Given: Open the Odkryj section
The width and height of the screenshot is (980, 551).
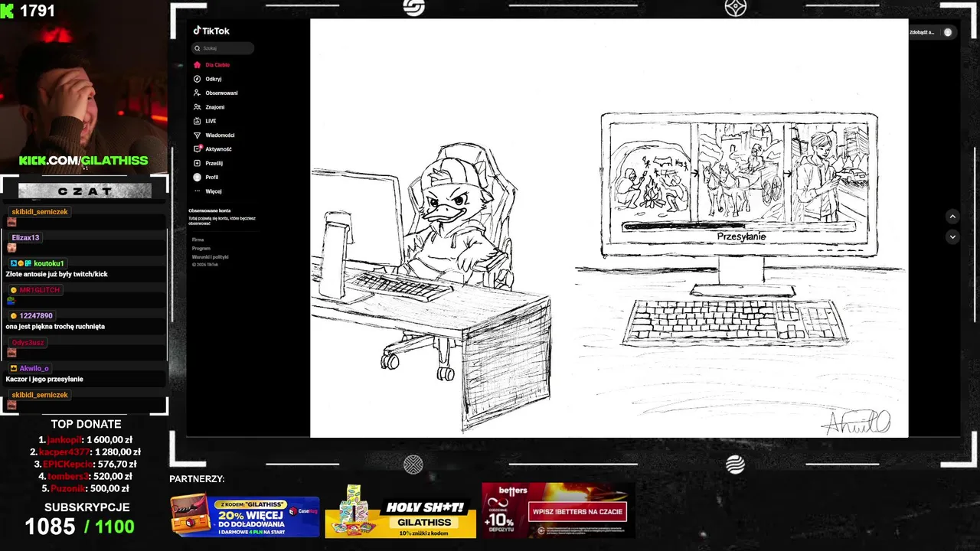Looking at the screenshot, I should click(x=214, y=79).
